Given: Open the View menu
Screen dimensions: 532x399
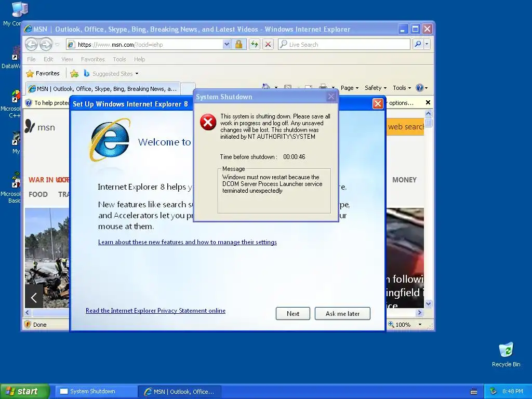Looking at the screenshot, I should pos(67,59).
